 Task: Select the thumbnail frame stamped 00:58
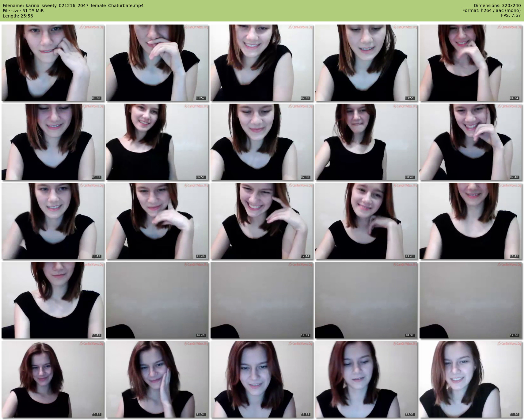click(x=53, y=63)
